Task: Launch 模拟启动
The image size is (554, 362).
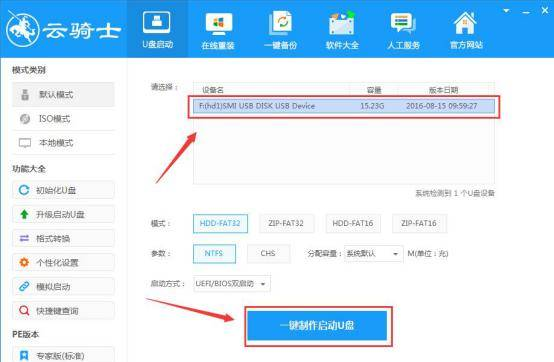Action: point(64,286)
